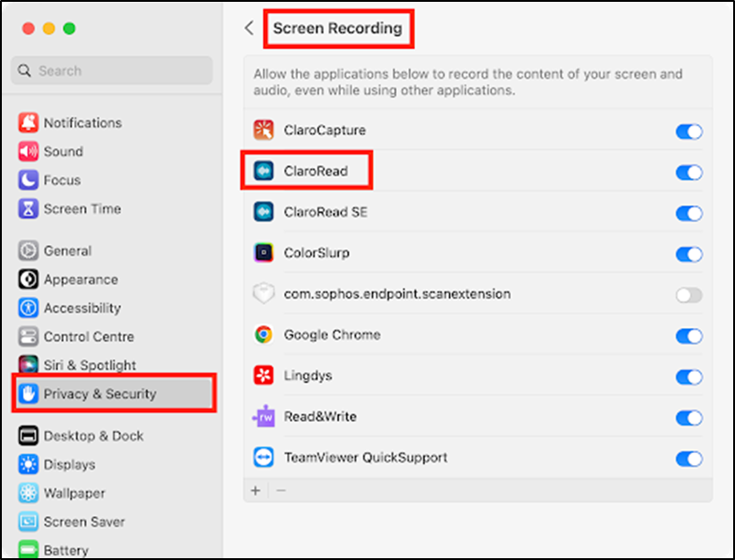Enable the com.sophos.endpoint.scanextension toggle
This screenshot has width=735, height=560.
click(688, 295)
